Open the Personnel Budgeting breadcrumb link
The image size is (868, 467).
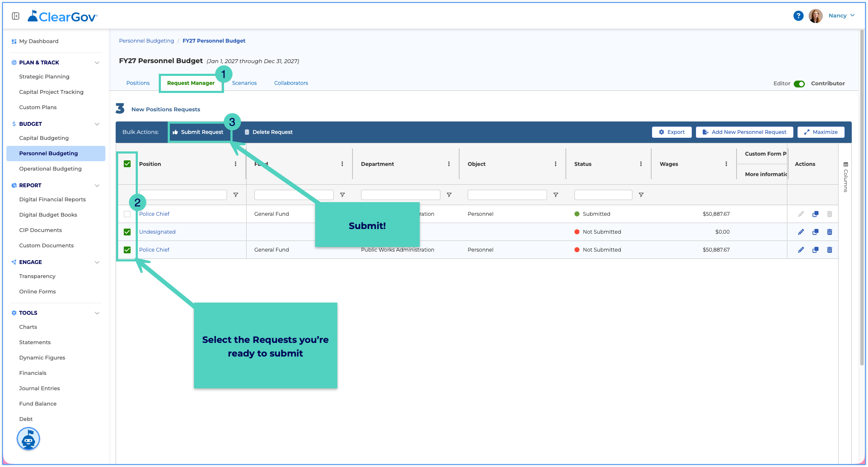(146, 41)
